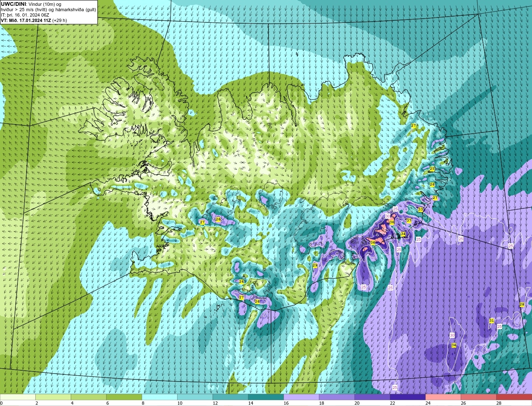Click the pale yellow 0–2 m/s legend swatch
This screenshot has height=406, width=532.
pos(18,397)
